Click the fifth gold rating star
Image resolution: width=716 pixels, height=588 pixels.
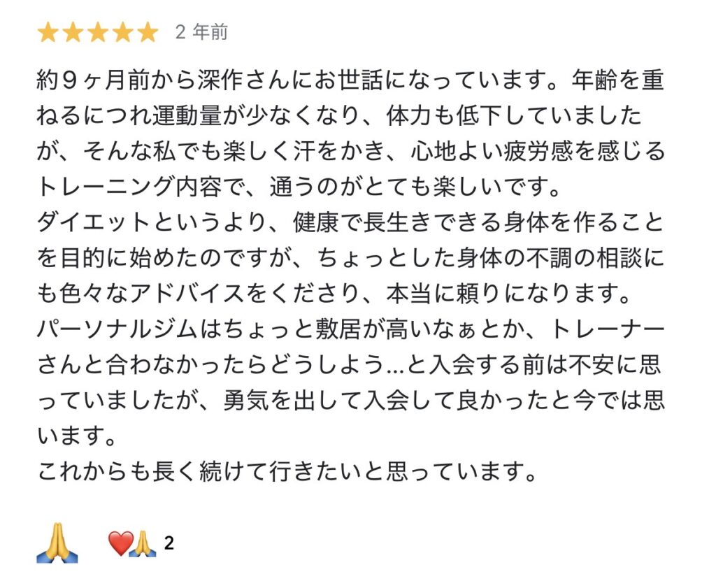point(148,32)
